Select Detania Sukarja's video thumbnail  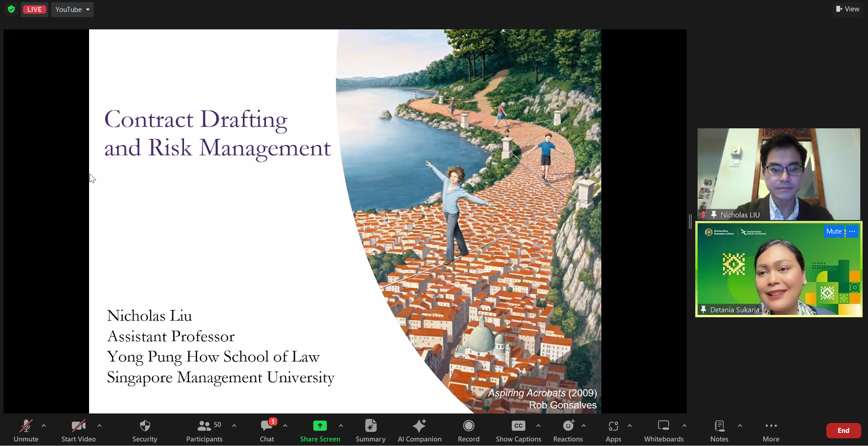(779, 269)
